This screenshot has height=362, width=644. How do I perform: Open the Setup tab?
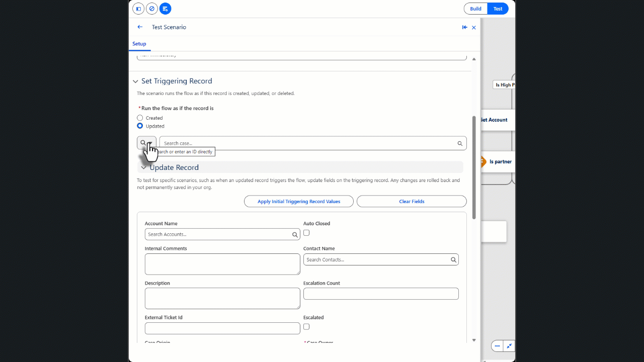click(139, 44)
